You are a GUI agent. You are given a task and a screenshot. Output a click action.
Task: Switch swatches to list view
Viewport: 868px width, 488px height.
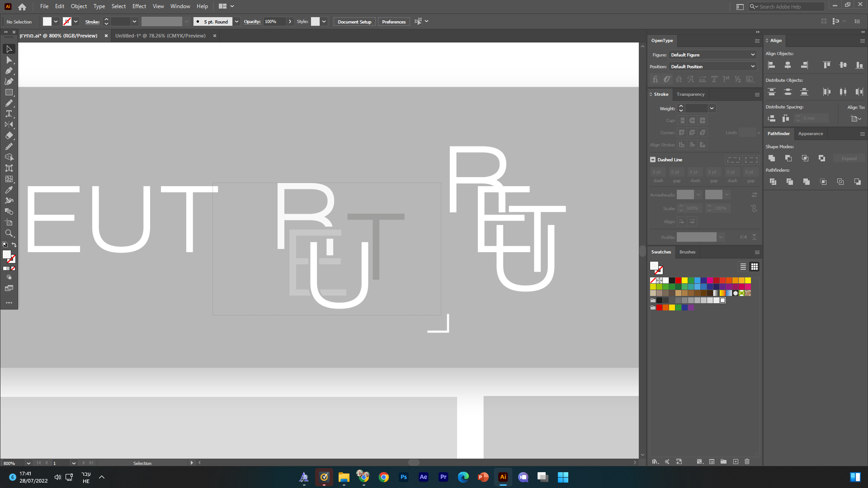coord(743,267)
